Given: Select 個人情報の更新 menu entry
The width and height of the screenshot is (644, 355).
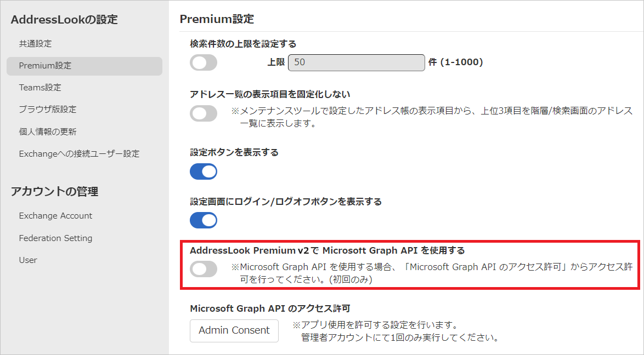Looking at the screenshot, I should [48, 131].
